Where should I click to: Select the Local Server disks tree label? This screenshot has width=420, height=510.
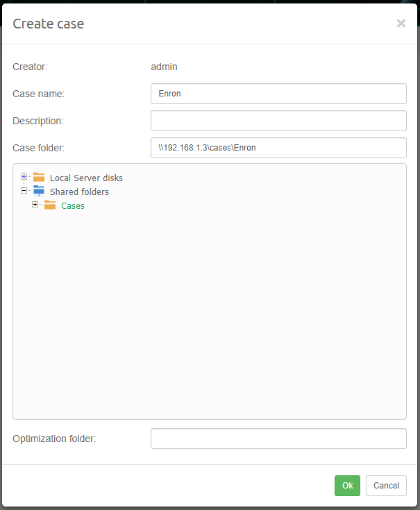pos(86,178)
